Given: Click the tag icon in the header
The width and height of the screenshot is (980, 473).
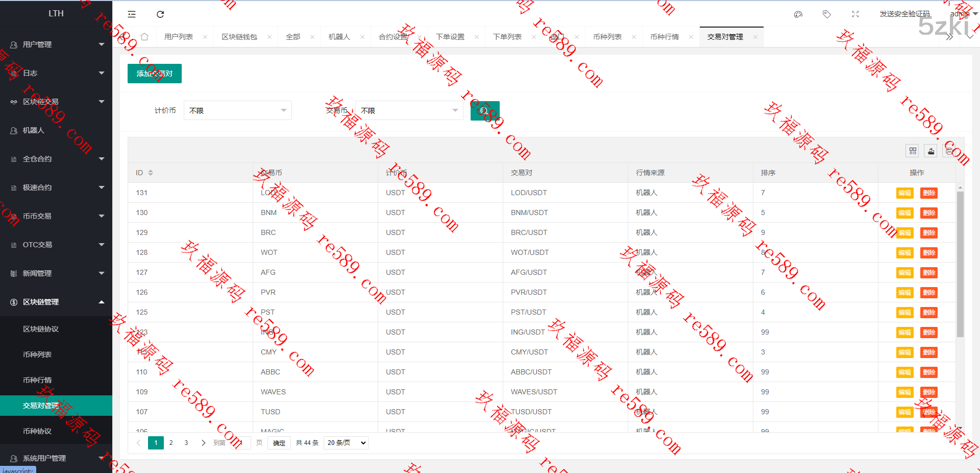Looking at the screenshot, I should (x=827, y=14).
